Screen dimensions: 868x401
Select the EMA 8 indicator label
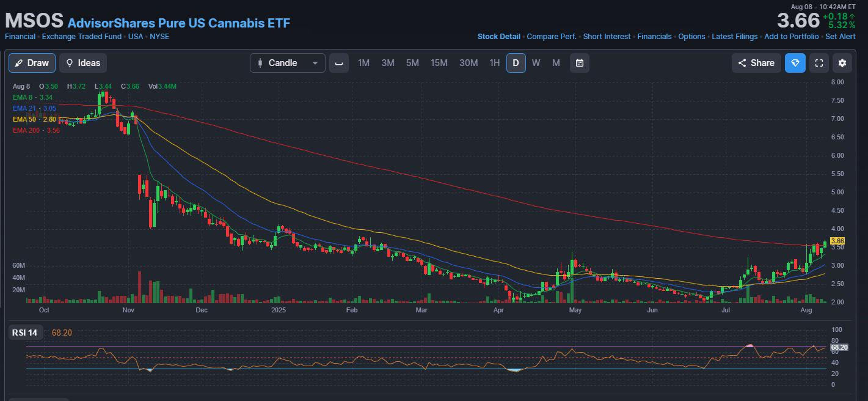[x=32, y=97]
